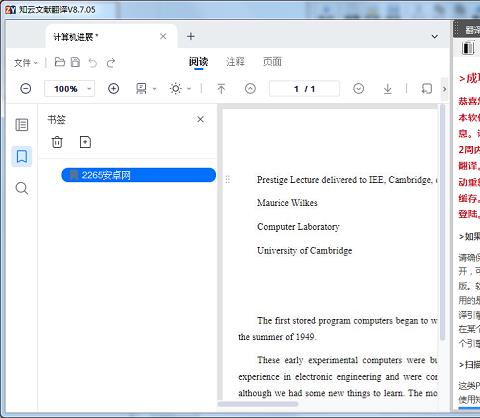Click the brightness sun icon
Viewport: 480px width, 418px height.
176,89
